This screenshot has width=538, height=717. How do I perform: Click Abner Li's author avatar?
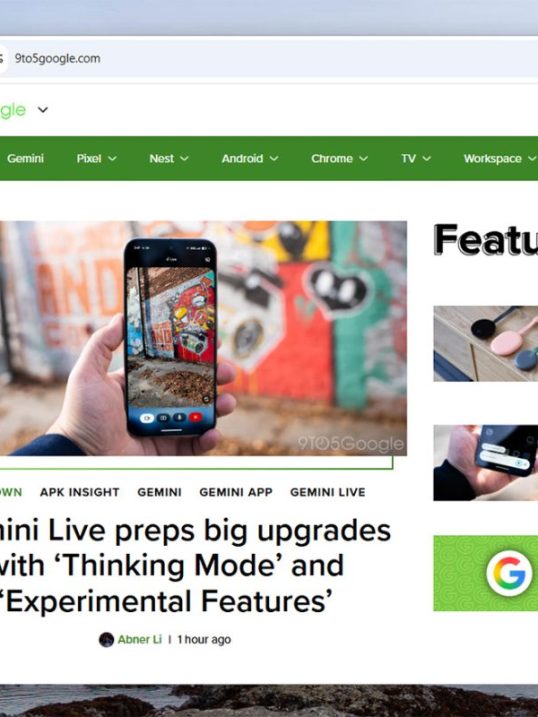(x=107, y=639)
